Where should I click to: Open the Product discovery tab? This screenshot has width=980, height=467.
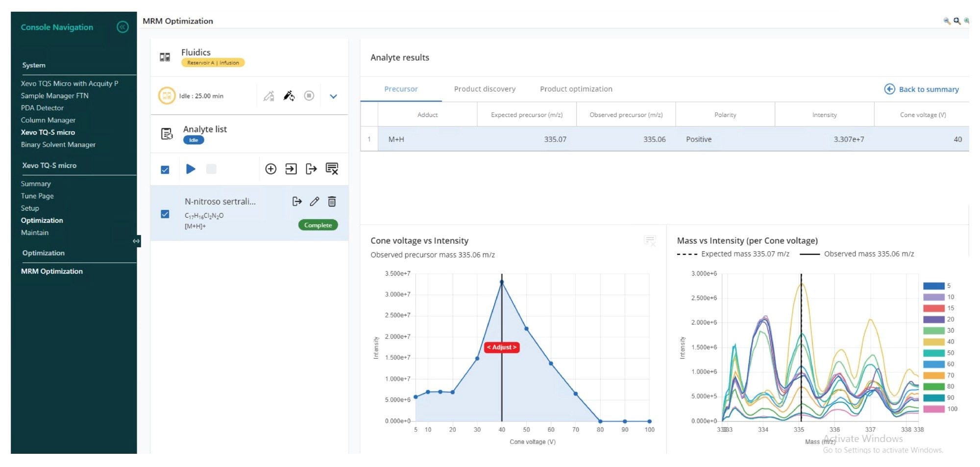pos(485,89)
